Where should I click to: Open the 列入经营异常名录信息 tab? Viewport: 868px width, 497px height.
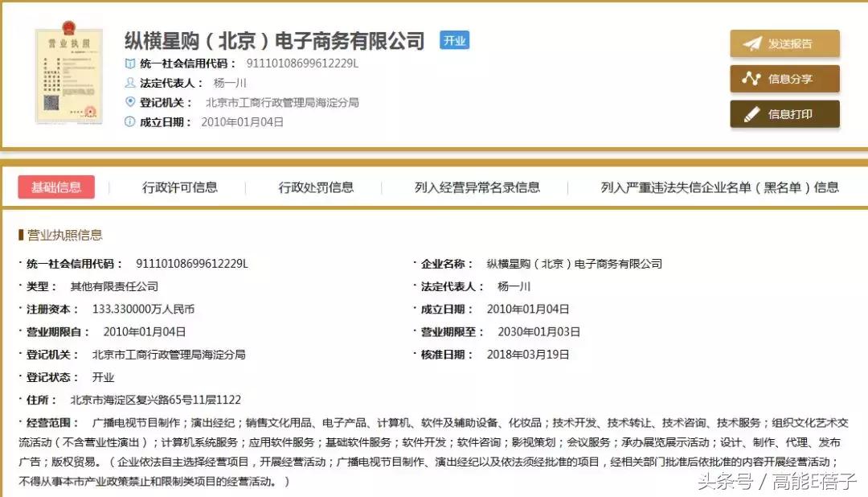478,187
